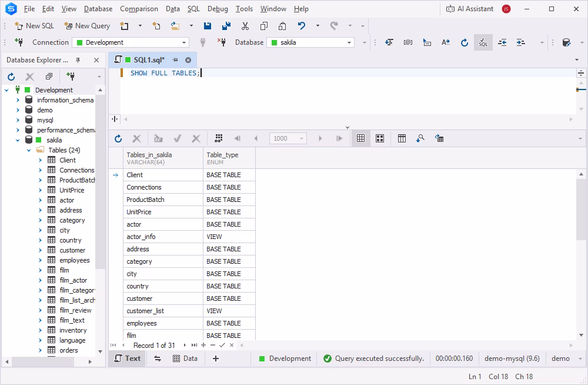Click the New Query button
Image resolution: width=588 pixels, height=385 pixels.
[x=87, y=26]
